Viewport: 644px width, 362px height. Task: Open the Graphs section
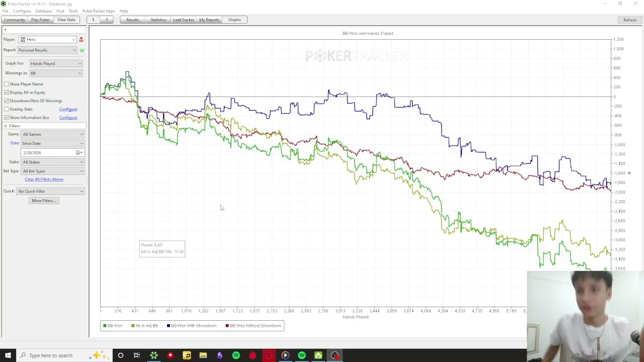tap(234, 20)
